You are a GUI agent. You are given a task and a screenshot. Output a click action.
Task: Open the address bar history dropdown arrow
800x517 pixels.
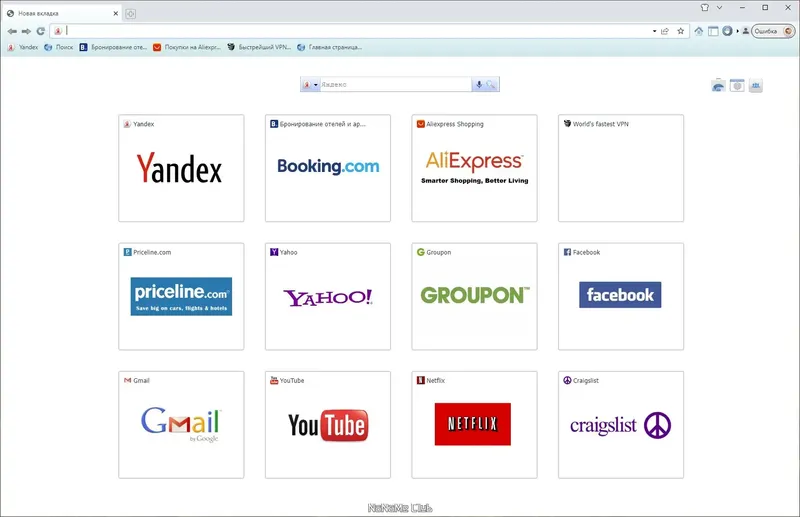click(654, 31)
